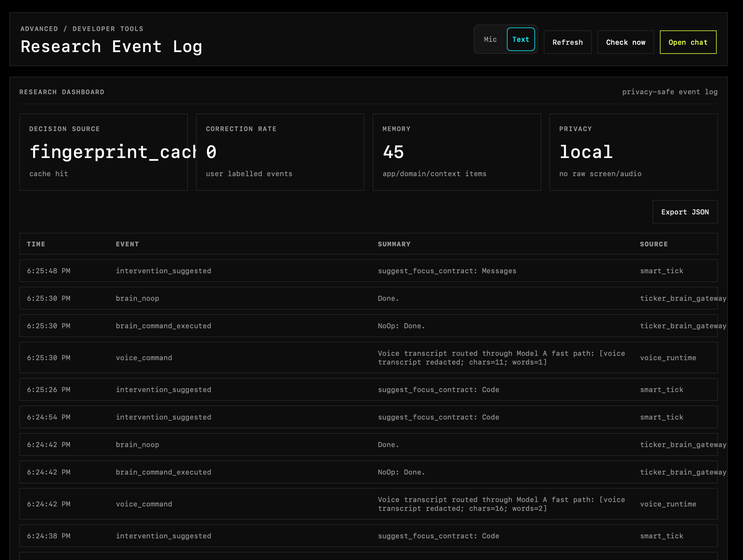This screenshot has width=743, height=560.
Task: Click the 'RESEARCH DASHBOARD' heading
Action: click(62, 92)
